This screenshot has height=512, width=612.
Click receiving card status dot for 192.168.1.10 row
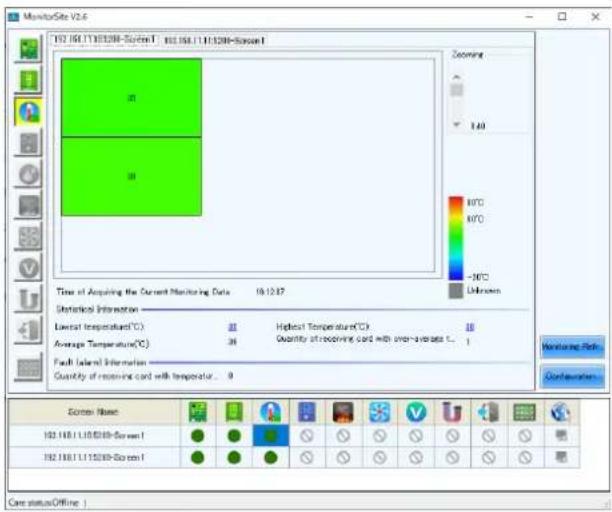[x=234, y=436]
